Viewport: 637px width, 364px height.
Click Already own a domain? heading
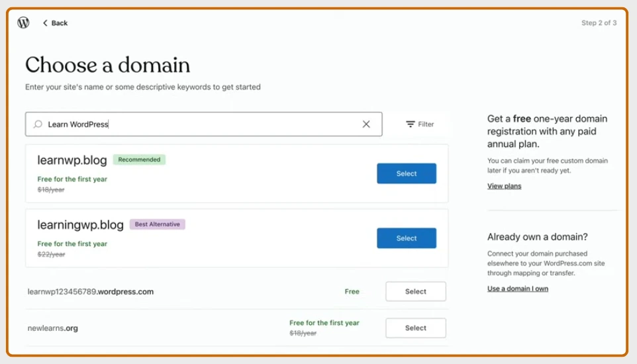click(538, 237)
